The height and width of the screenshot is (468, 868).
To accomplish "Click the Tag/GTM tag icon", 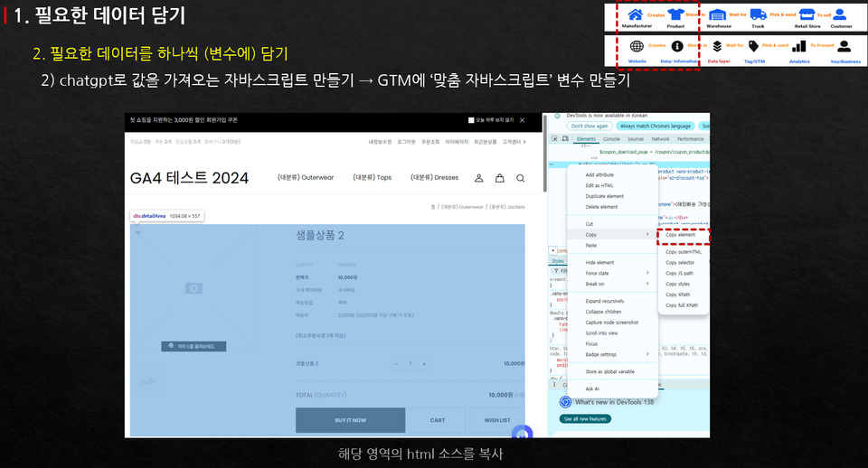I will [x=753, y=46].
